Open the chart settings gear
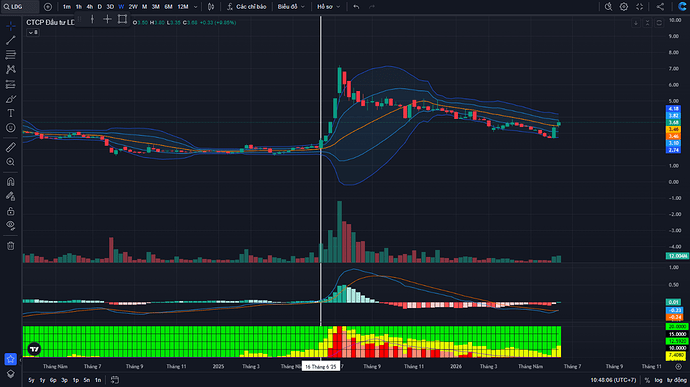The width and height of the screenshot is (690, 387). [x=624, y=7]
